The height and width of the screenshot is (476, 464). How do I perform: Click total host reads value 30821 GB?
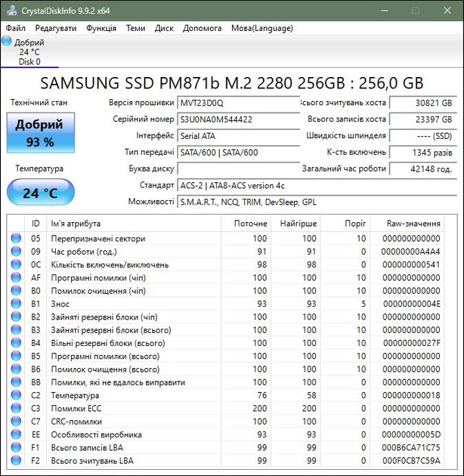(x=423, y=103)
